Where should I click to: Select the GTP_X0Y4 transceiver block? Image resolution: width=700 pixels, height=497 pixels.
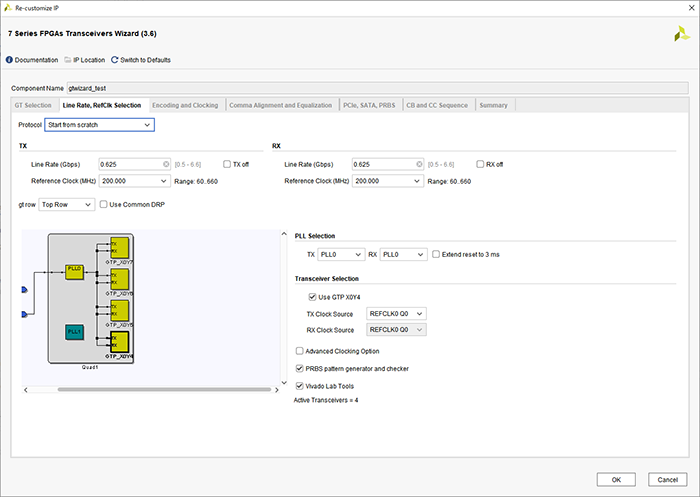point(120,342)
